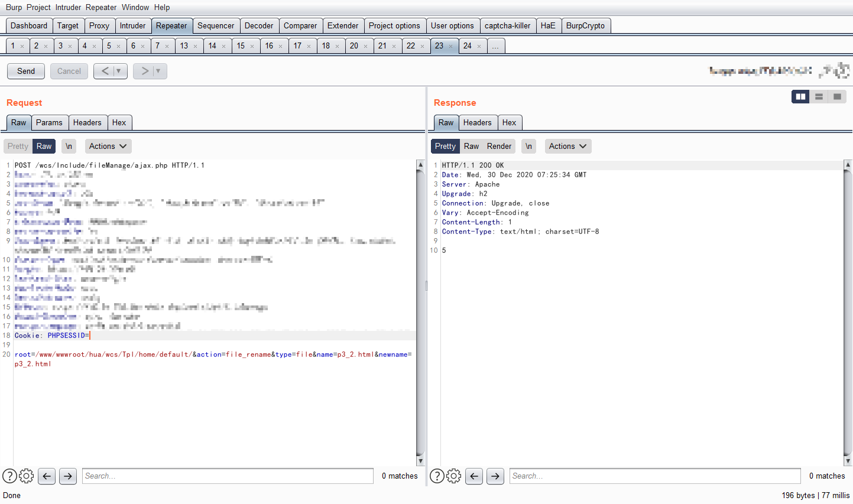Click the Response editor vertical scrollbar
The width and height of the screenshot is (853, 504).
coord(848,313)
